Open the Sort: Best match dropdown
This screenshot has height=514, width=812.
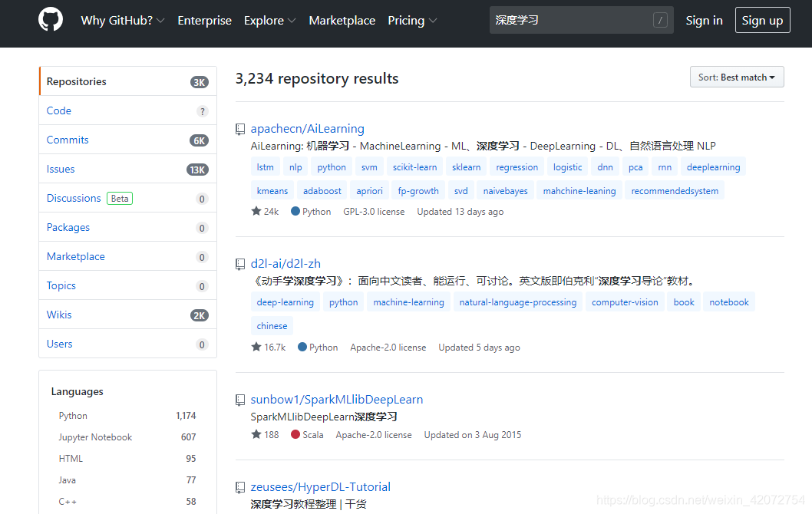[x=736, y=77]
